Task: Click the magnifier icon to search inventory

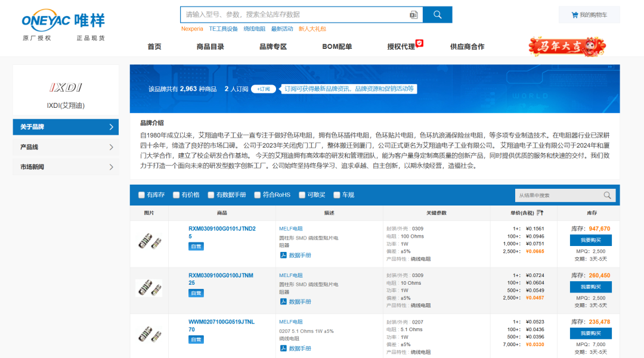Action: pyautogui.click(x=437, y=14)
